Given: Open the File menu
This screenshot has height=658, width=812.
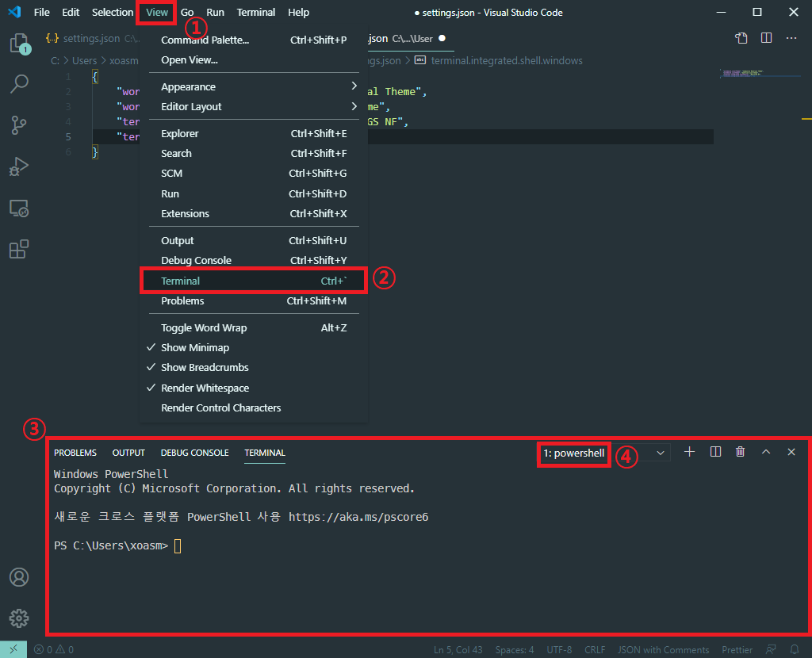Looking at the screenshot, I should (x=41, y=12).
